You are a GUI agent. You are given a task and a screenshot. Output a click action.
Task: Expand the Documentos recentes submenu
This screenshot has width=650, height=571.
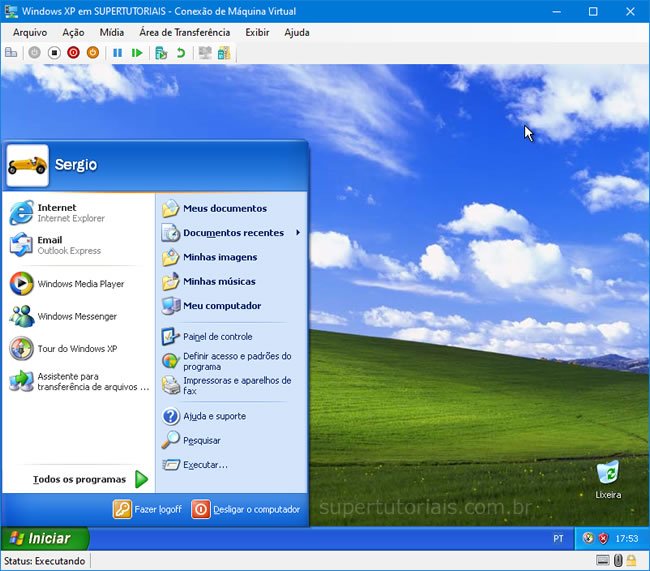pyautogui.click(x=233, y=233)
